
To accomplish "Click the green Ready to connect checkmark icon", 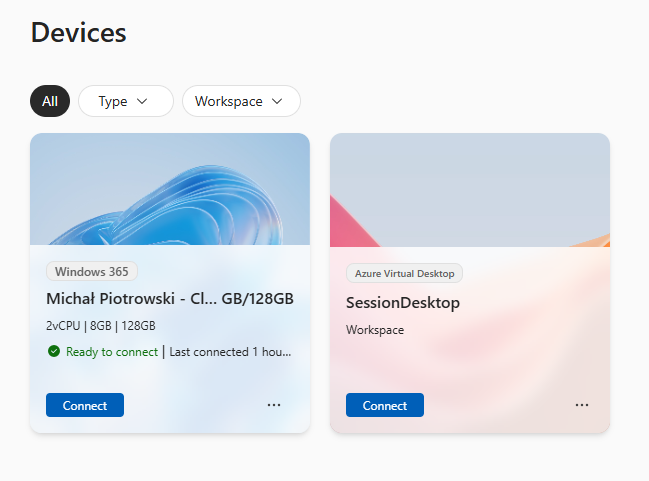I will coord(54,351).
